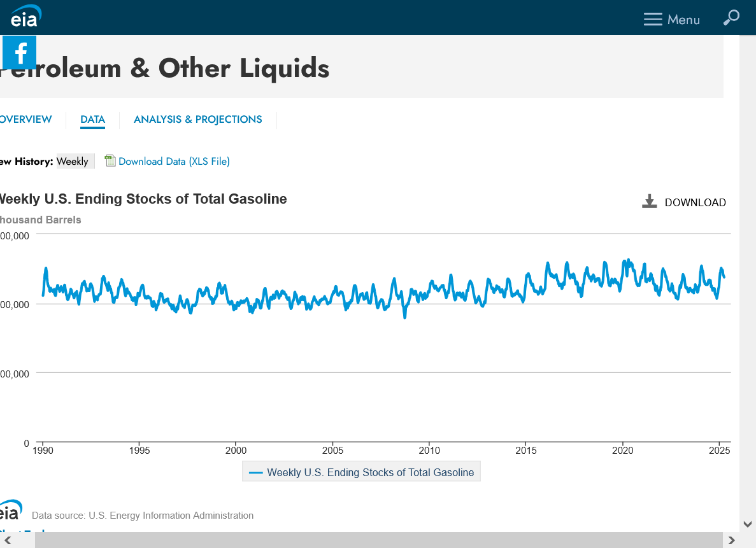Open the search magnifier icon
The height and width of the screenshot is (548, 756).
tap(731, 18)
